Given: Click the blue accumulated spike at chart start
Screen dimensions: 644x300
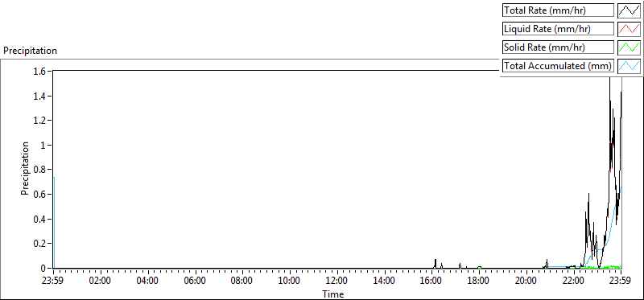Looking at the screenshot, I should [x=54, y=223].
